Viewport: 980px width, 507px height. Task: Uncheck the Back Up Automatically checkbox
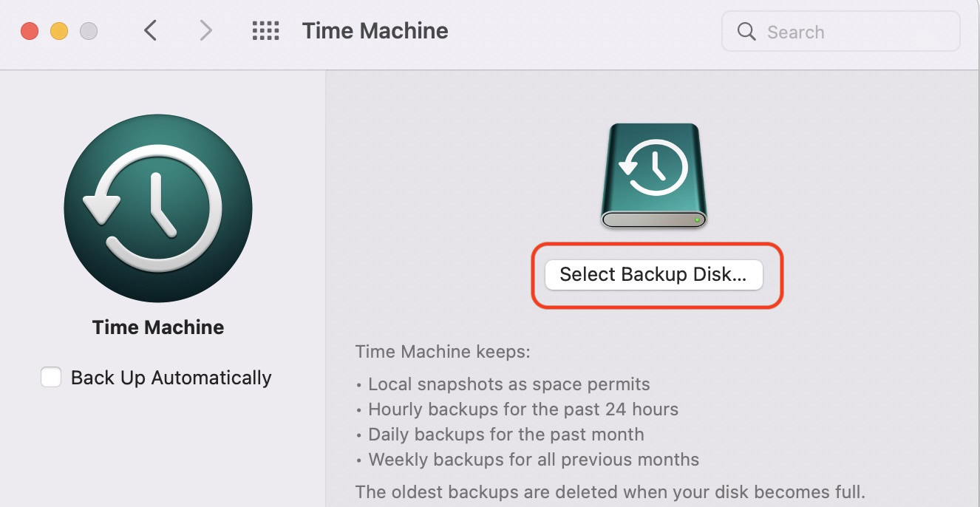50,377
